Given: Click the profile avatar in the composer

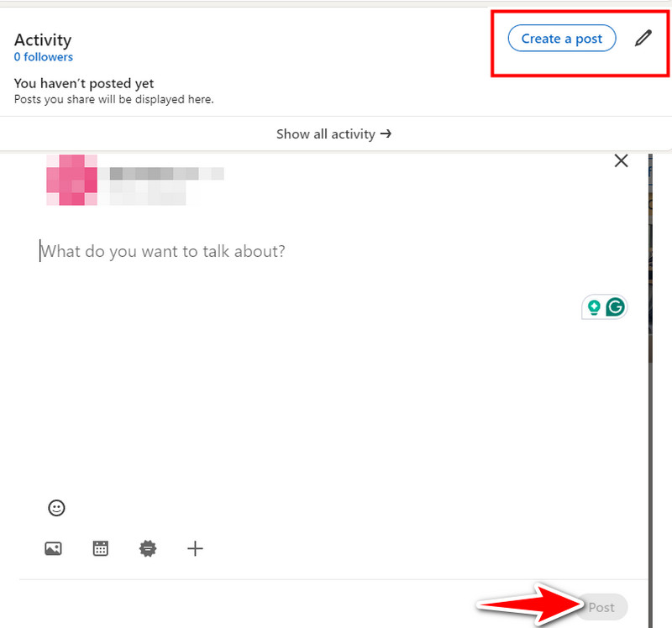Looking at the screenshot, I should click(x=72, y=180).
